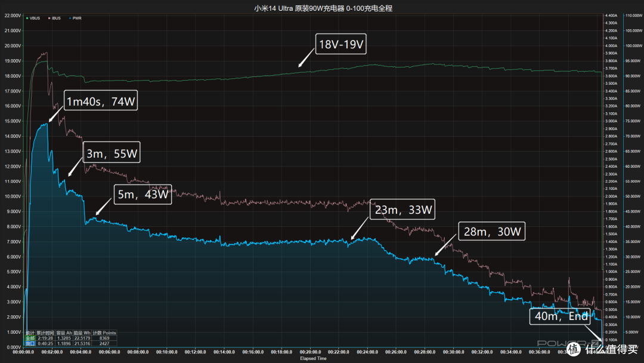Click the 0:40:25 window time cell
Screen dimensions: 644x363
pyautogui.click(x=45, y=343)
